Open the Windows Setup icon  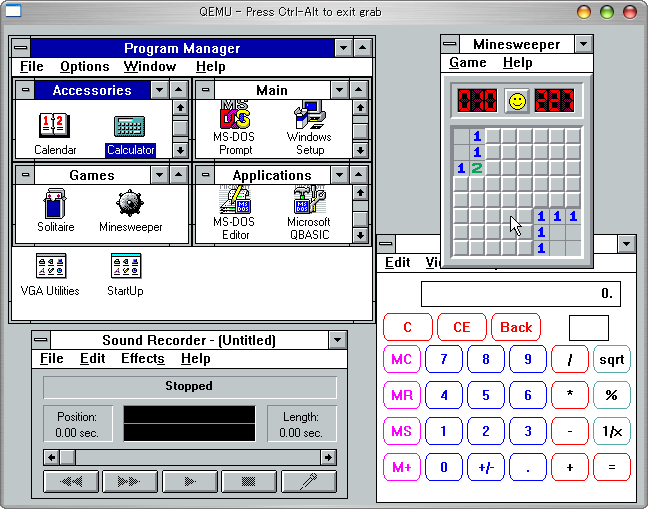[x=309, y=128]
